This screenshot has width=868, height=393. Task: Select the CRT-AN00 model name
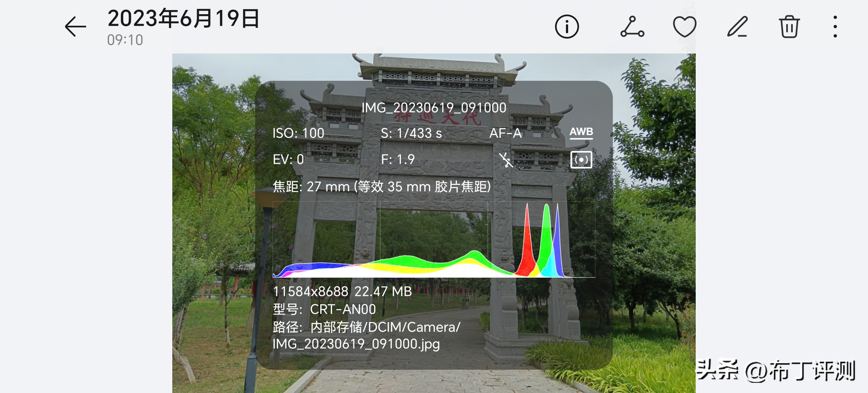coord(342,309)
